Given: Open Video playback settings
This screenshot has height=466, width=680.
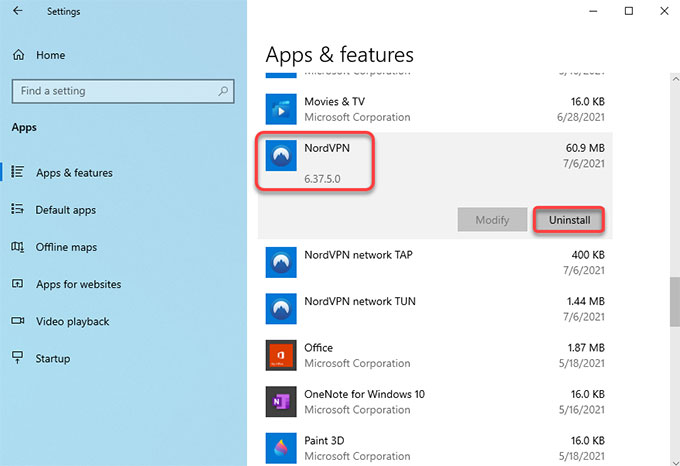Looking at the screenshot, I should [72, 322].
